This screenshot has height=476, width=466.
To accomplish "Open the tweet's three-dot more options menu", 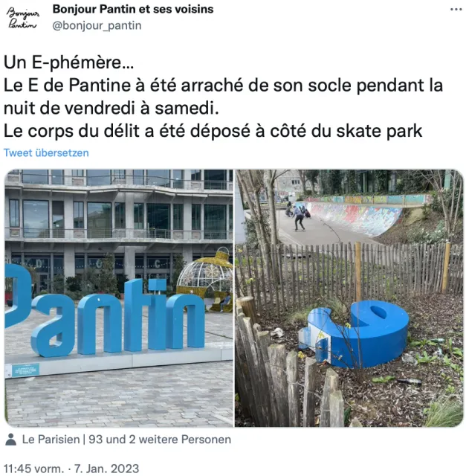I will tap(456, 10).
